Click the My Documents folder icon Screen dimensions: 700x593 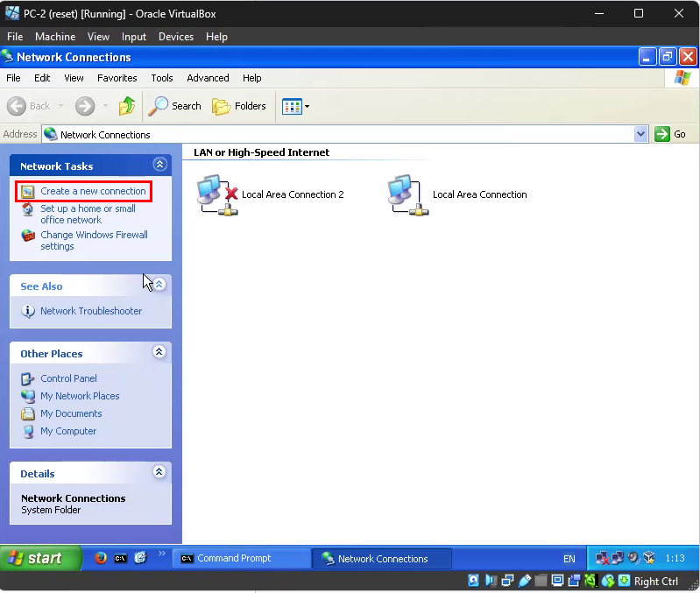(x=28, y=414)
